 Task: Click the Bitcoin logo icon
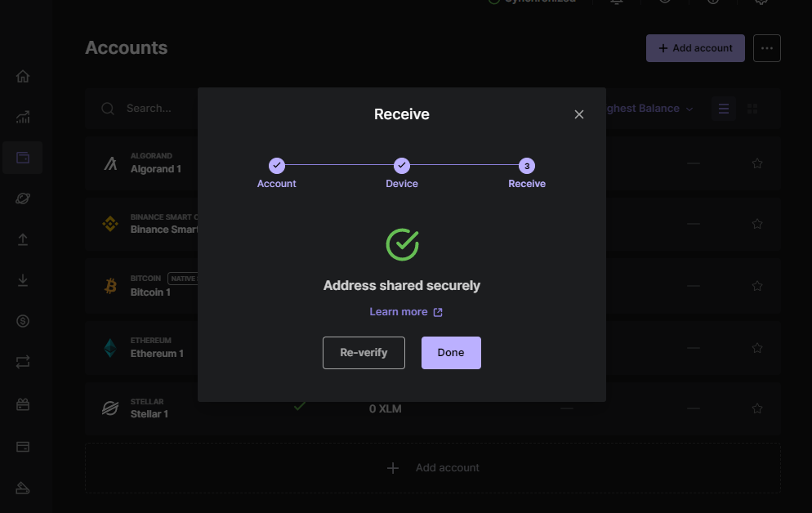[x=110, y=286]
